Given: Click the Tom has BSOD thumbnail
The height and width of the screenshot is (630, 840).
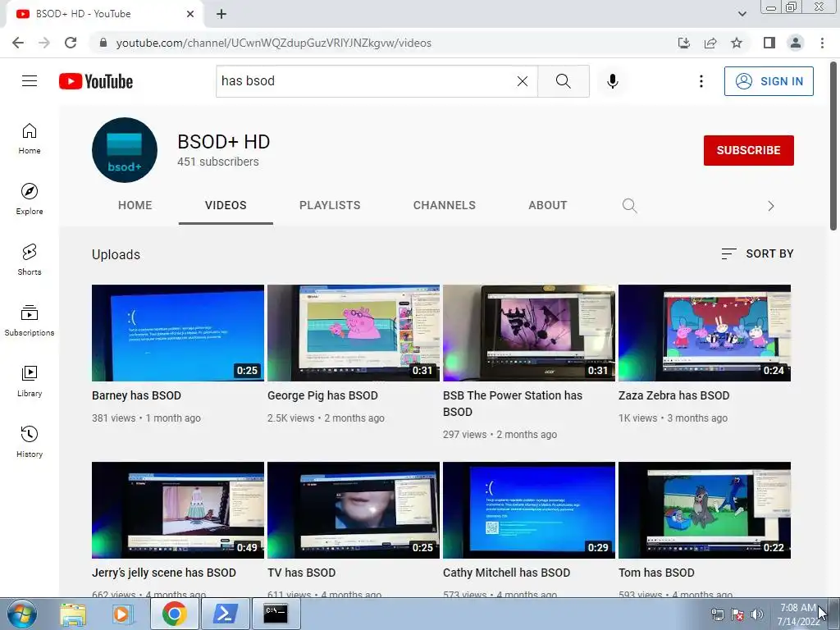Looking at the screenshot, I should point(705,510).
